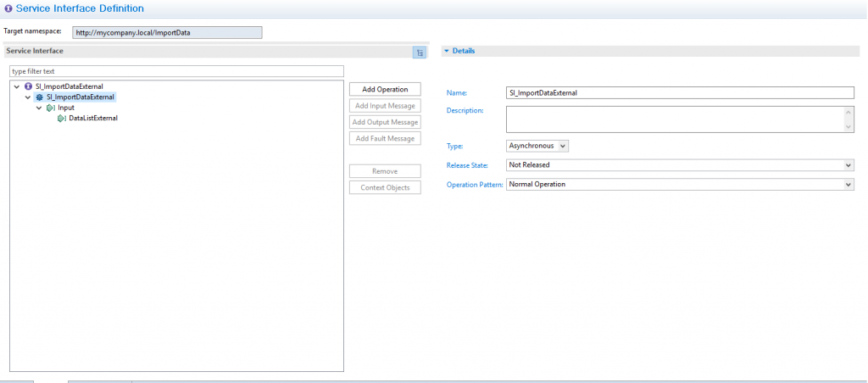
Task: Click the Service Interface Definition title icon
Action: pos(8,8)
